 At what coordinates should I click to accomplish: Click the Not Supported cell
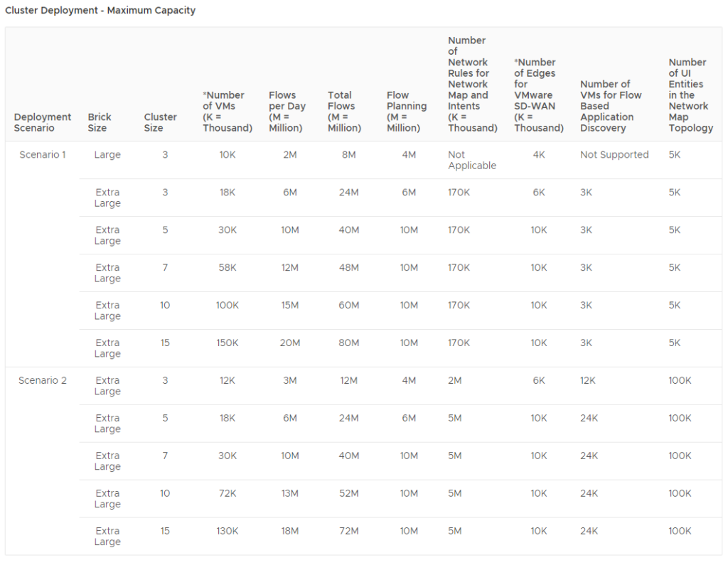614,154
